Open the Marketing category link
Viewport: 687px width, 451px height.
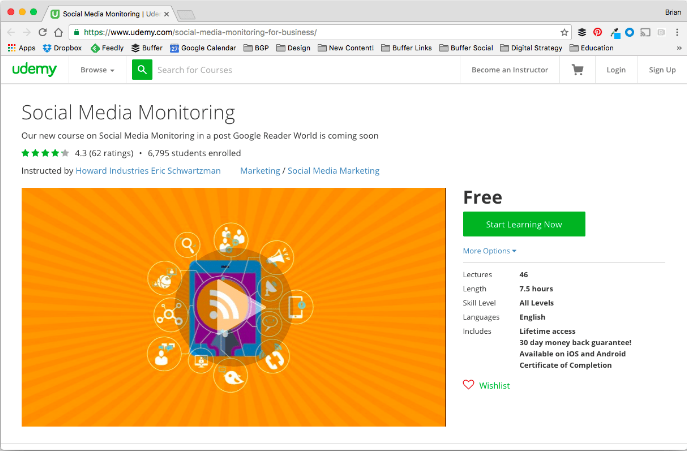[260, 170]
